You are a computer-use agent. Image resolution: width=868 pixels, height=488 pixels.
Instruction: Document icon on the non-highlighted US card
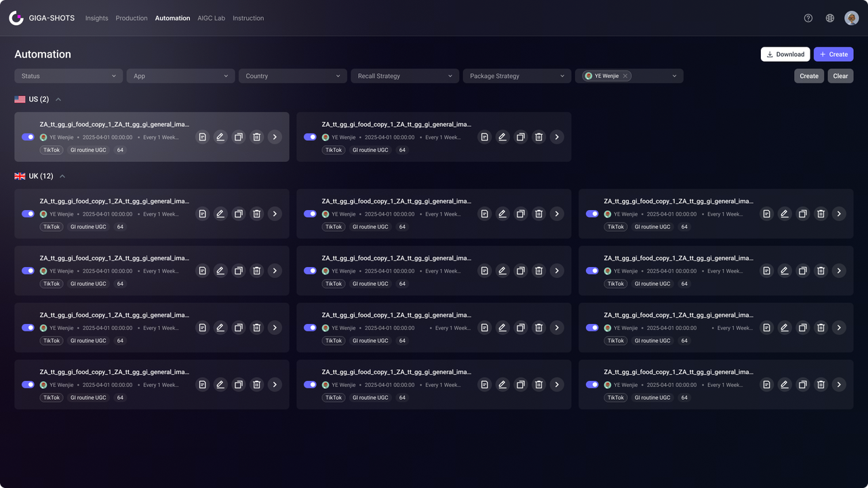tap(484, 137)
